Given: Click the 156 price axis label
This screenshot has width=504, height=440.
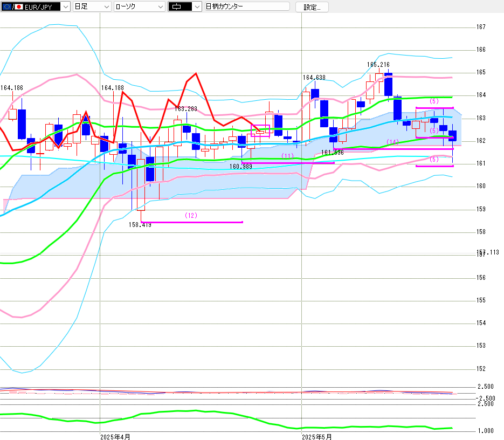Looking at the screenshot, I should pyautogui.click(x=481, y=278).
